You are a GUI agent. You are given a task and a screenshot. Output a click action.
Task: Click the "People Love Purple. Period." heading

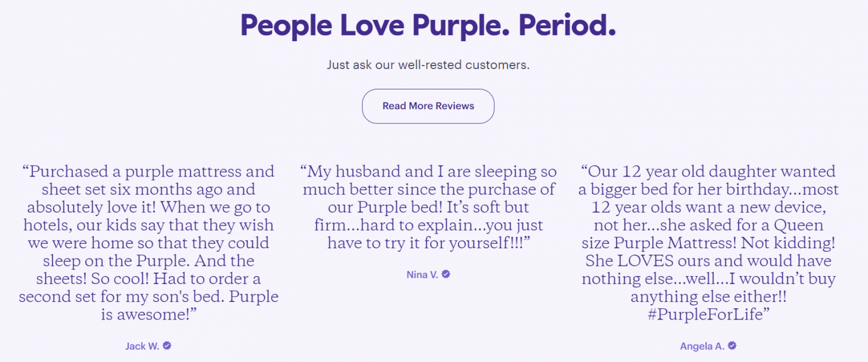[x=428, y=25]
